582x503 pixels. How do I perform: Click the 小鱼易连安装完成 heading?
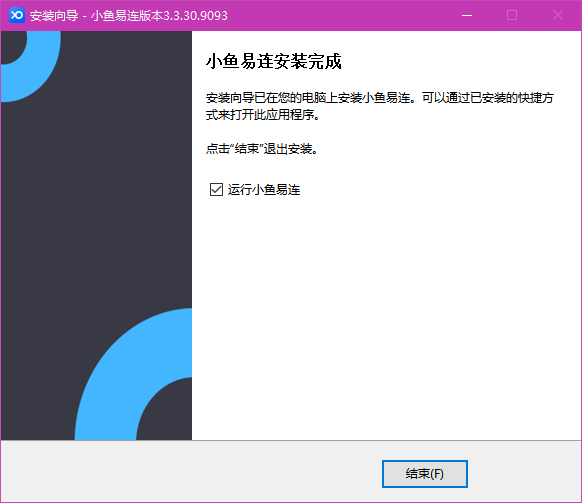(274, 61)
